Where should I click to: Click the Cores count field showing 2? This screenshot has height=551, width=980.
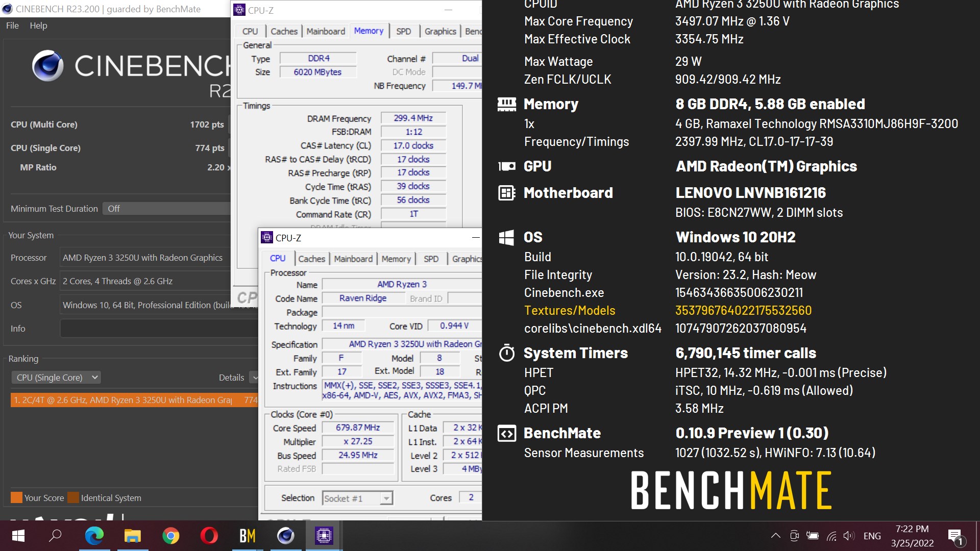click(470, 497)
